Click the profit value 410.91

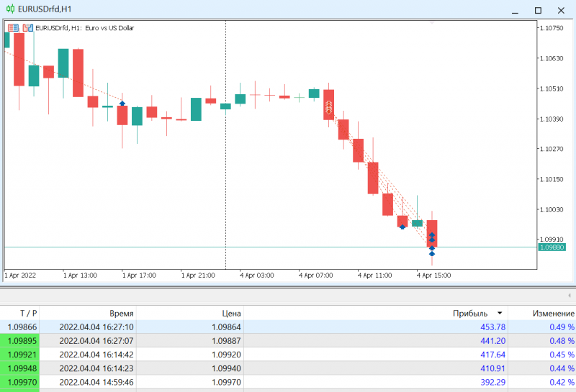point(493,368)
